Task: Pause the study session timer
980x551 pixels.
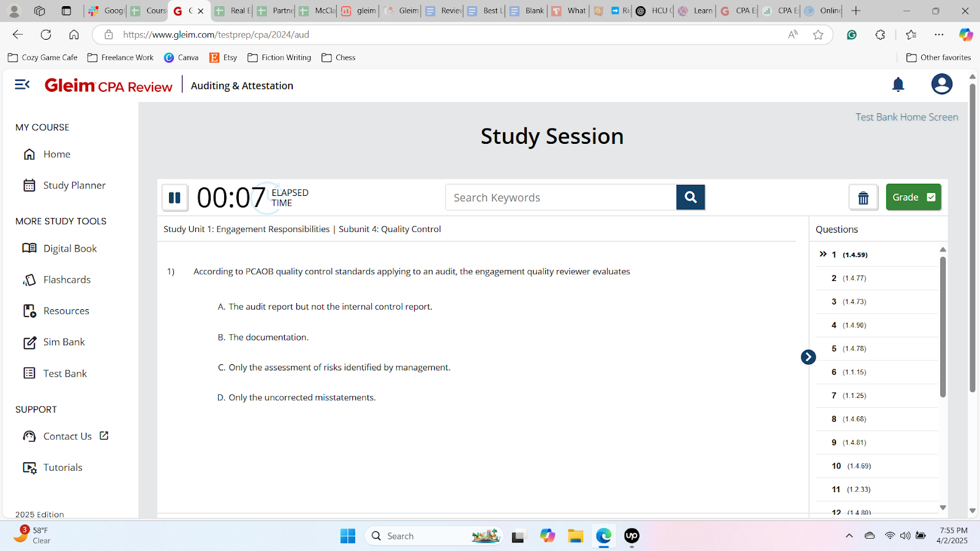Action: tap(175, 198)
